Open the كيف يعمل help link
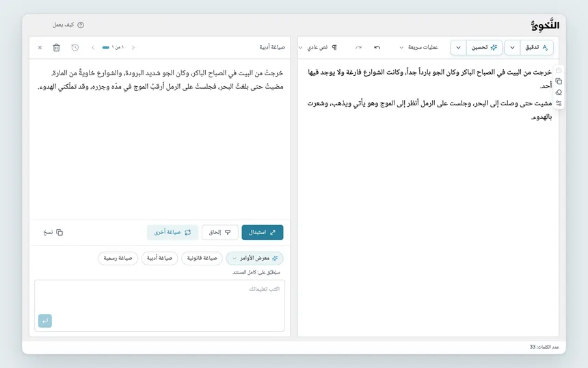This screenshot has height=368, width=588. (x=68, y=25)
